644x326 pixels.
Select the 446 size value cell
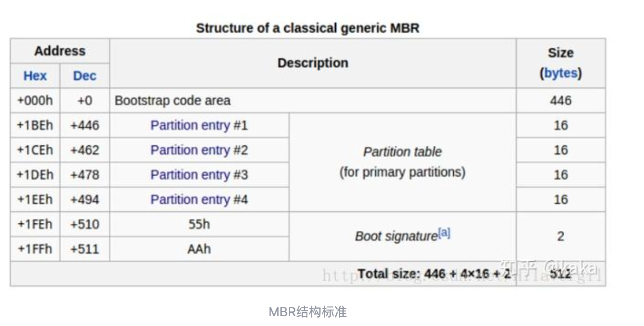point(561,101)
